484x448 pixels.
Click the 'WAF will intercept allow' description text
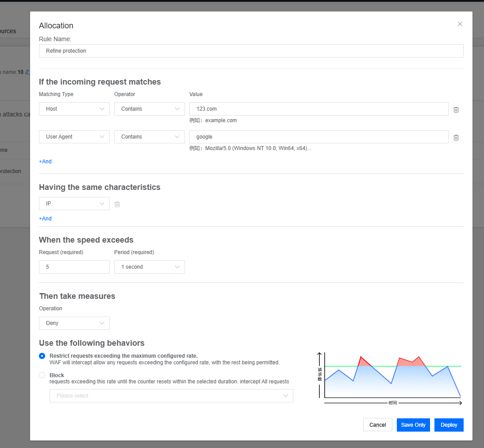click(x=165, y=363)
